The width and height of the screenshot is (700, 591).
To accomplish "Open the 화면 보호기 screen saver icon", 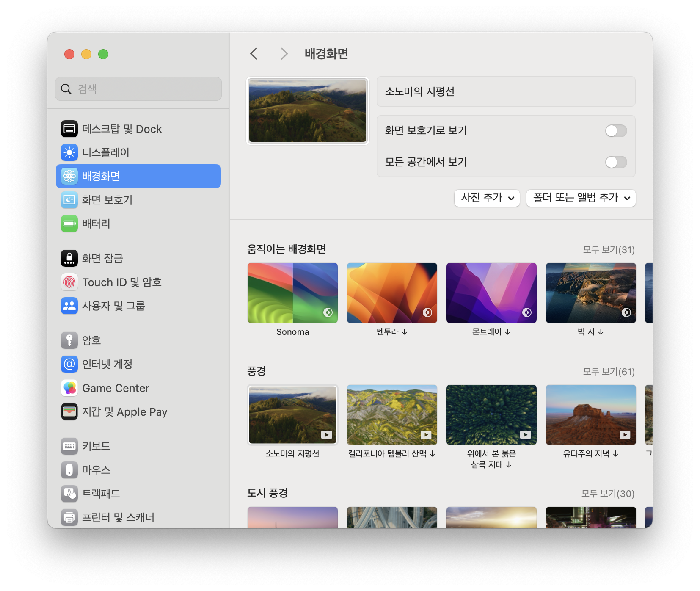I will (x=69, y=200).
